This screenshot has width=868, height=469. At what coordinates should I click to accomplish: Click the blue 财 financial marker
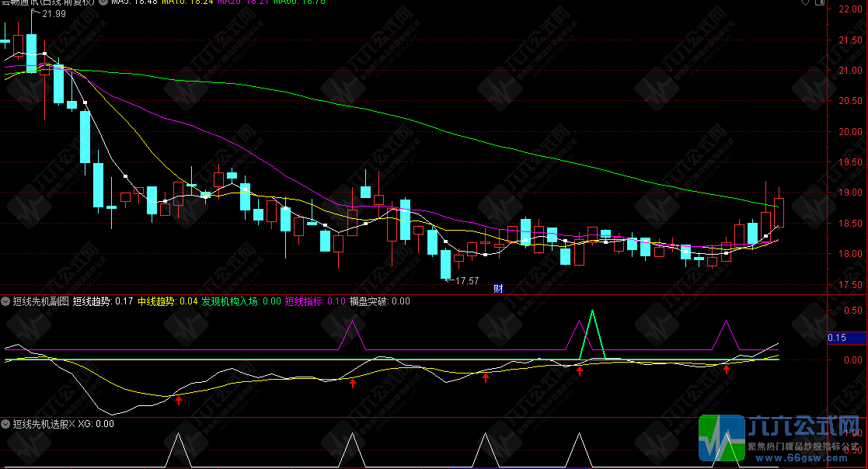[x=498, y=289]
